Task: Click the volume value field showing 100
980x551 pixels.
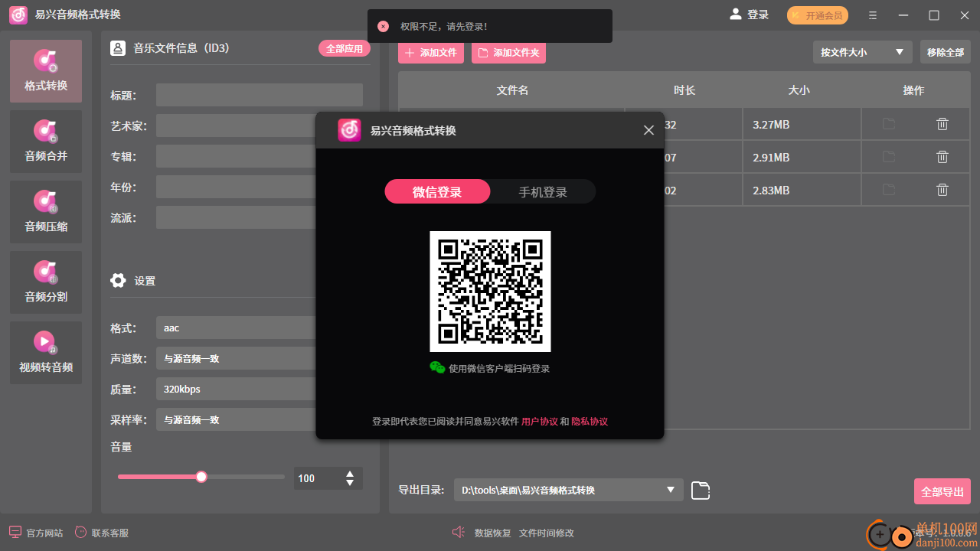Action: [x=318, y=478]
